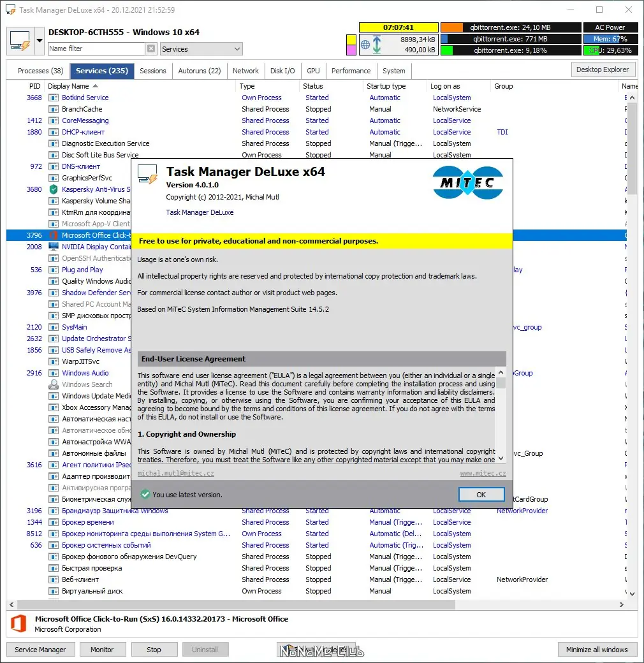This screenshot has height=663, width=644.
Task: Open Task Manager DeLuxe link in dialog
Action: coord(200,212)
